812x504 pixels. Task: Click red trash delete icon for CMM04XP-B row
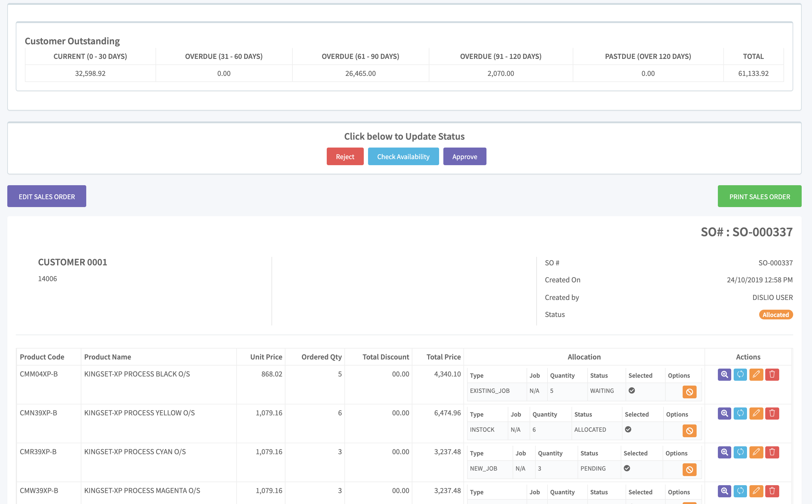coord(772,374)
